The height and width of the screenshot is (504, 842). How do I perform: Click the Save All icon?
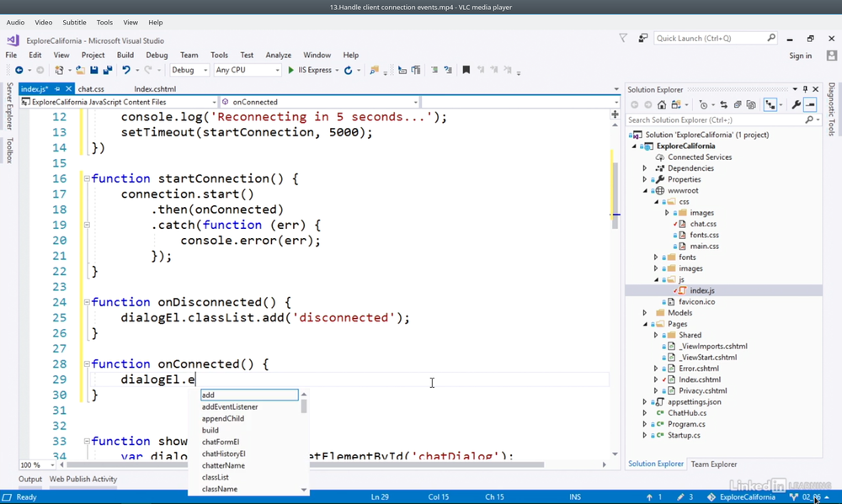[x=108, y=71]
